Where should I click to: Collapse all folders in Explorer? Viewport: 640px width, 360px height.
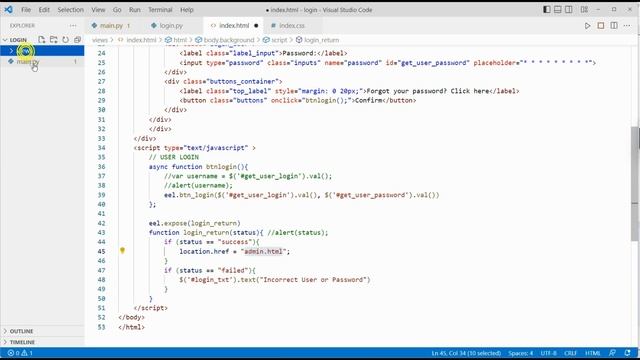77,40
